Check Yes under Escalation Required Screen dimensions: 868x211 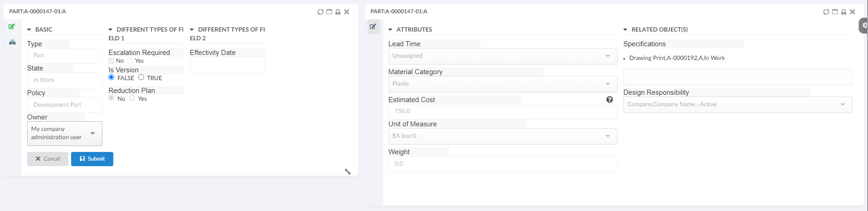(131, 61)
